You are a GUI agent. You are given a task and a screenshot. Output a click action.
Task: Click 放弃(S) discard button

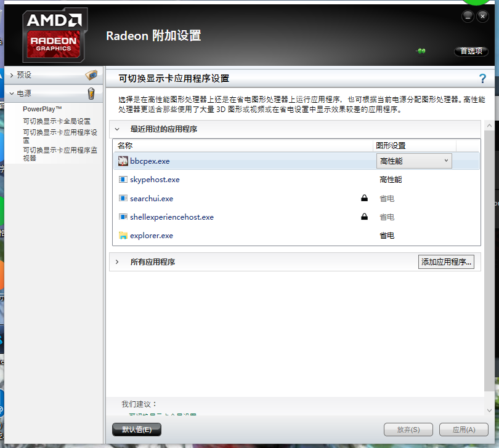point(408,430)
